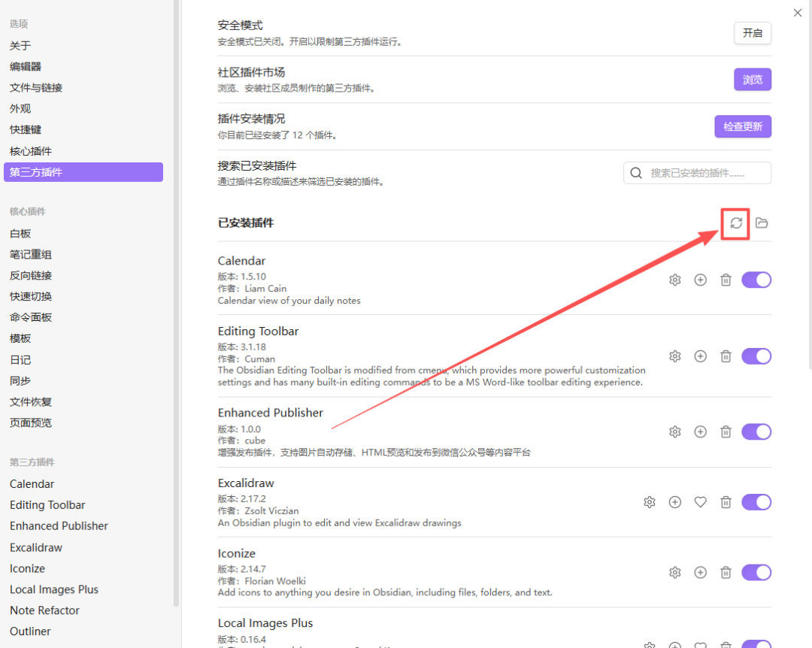Select 快捷键 in the sidebar
Viewport: 812px width, 648px height.
(26, 130)
